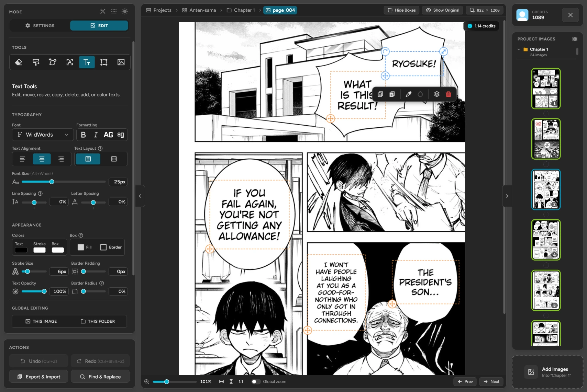Viewport: 587px width, 392px height.
Task: Click the zoom out magnifier icon
Action: [147, 381]
